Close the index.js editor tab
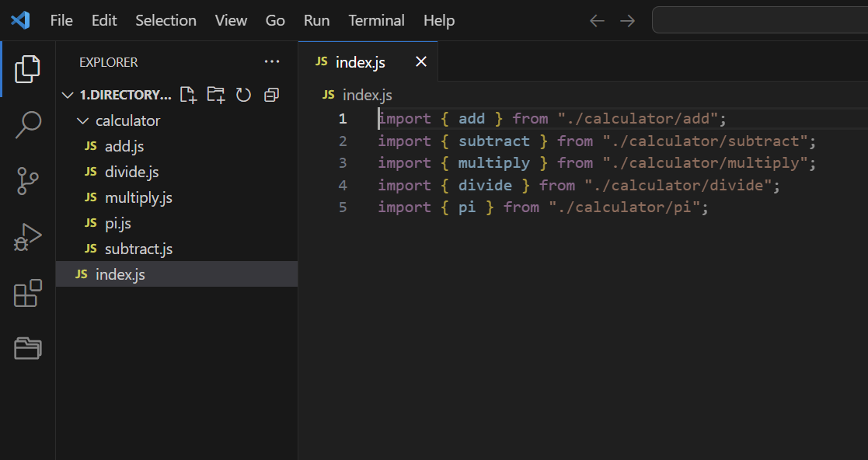The image size is (868, 460). [421, 61]
